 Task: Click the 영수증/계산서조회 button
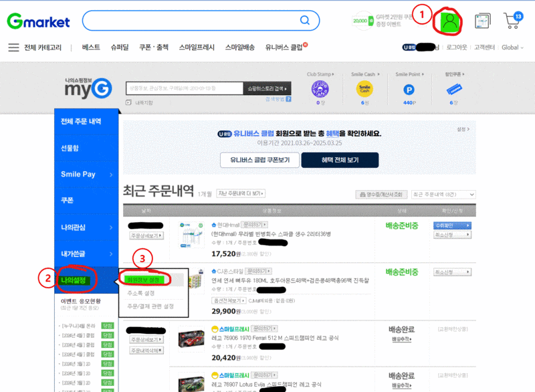pos(381,195)
